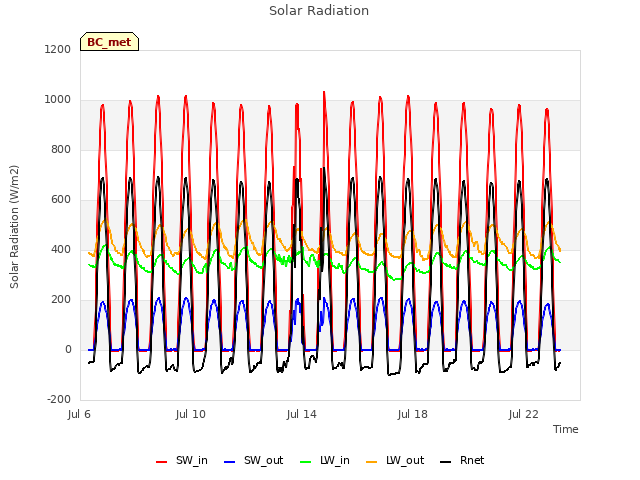
Task: Click the Solar Radiation (W/m2) y-axis label
Action: coord(14,227)
